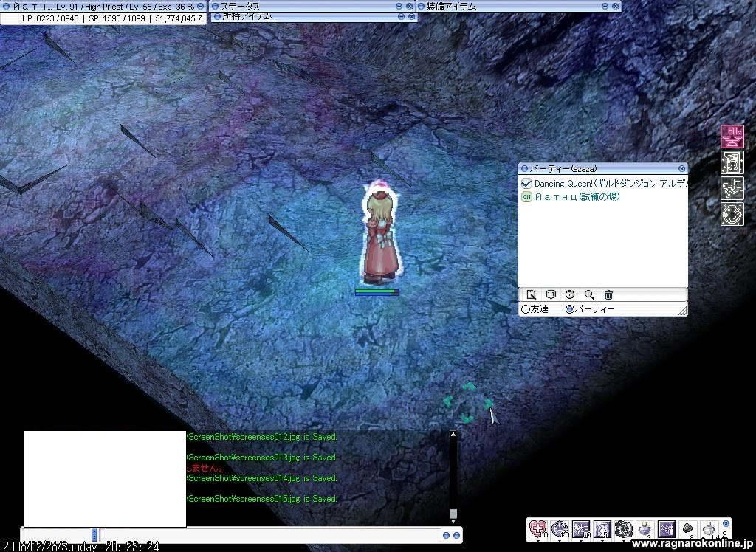Click the screenses012.jpg is Saved chat line

point(262,438)
